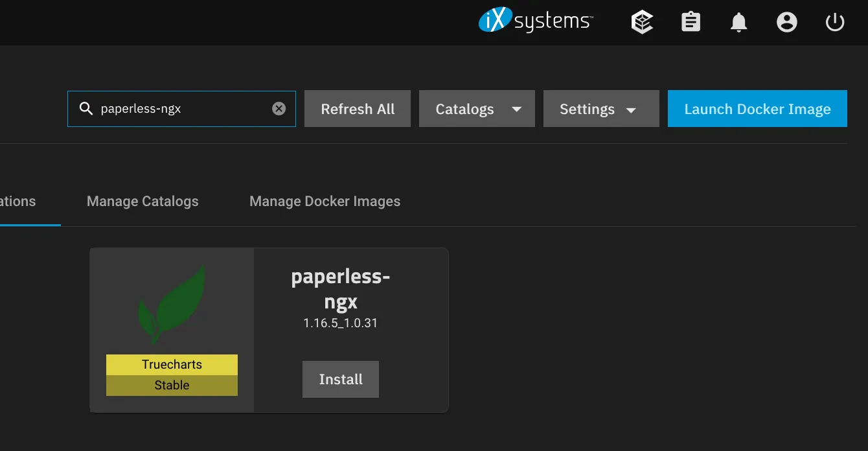Clear the search field with the X icon

pyautogui.click(x=279, y=108)
